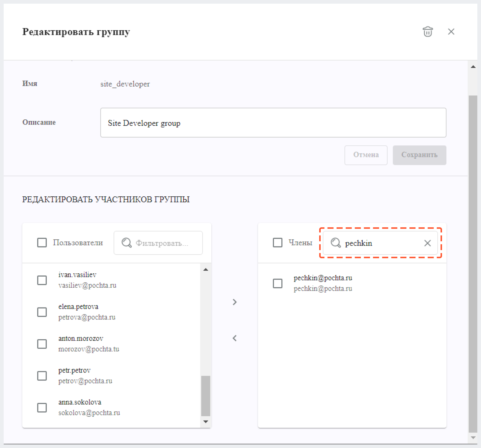Check the pechkin@pochta.ru member checkbox

coord(278,283)
